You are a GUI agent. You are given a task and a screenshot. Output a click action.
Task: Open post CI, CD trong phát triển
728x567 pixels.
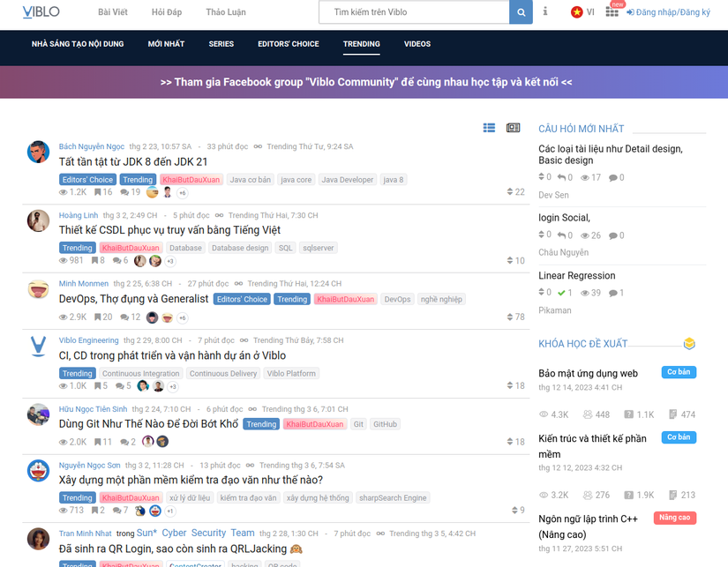coord(172,355)
